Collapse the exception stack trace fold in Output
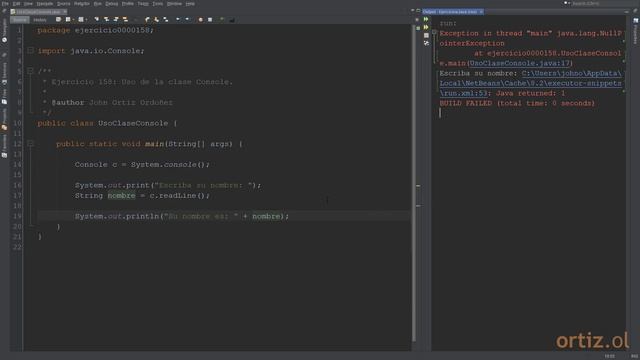This screenshot has width=640, height=360. [434, 33]
